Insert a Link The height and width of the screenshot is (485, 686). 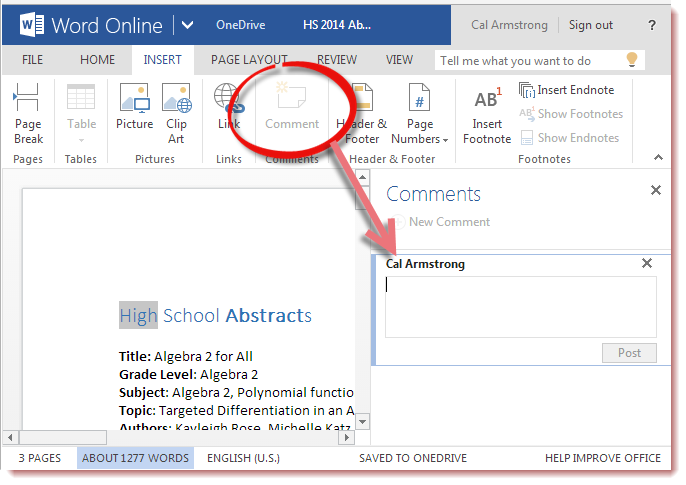[229, 107]
